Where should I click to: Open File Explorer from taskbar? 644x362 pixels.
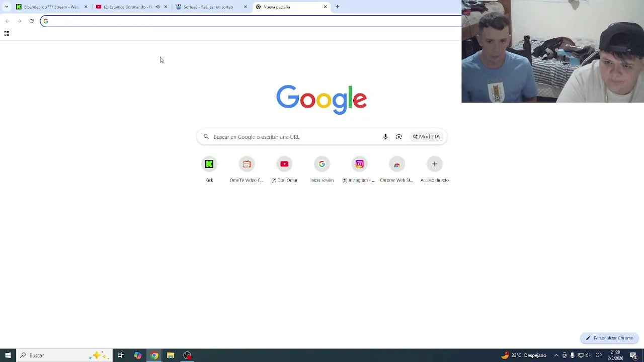tap(171, 355)
